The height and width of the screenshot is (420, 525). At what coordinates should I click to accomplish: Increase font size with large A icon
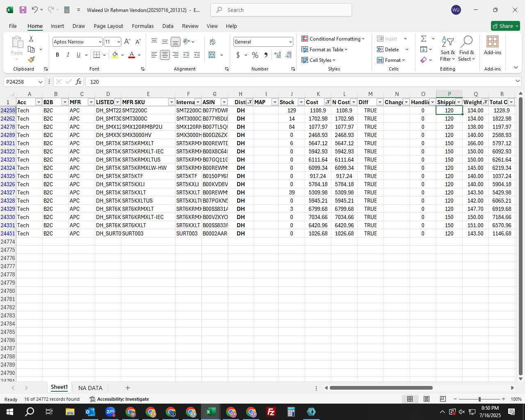coord(127,41)
